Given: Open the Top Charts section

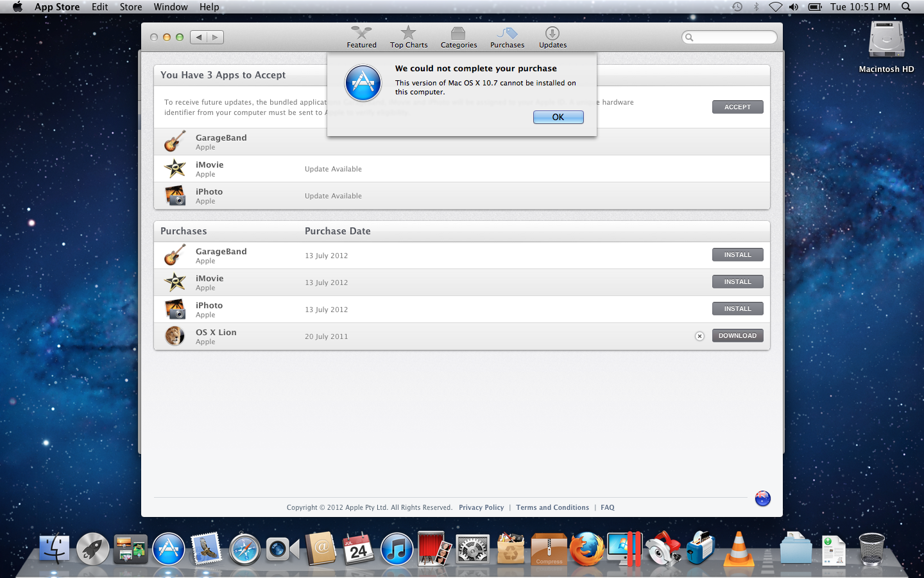Looking at the screenshot, I should (x=409, y=37).
